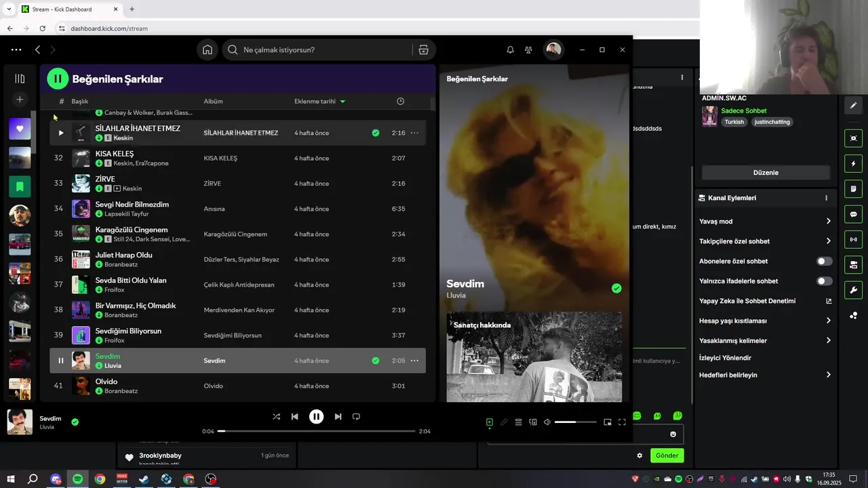This screenshot has width=868, height=488.
Task: Toggle Abonelere özel sohbet switch
Action: [x=824, y=261]
